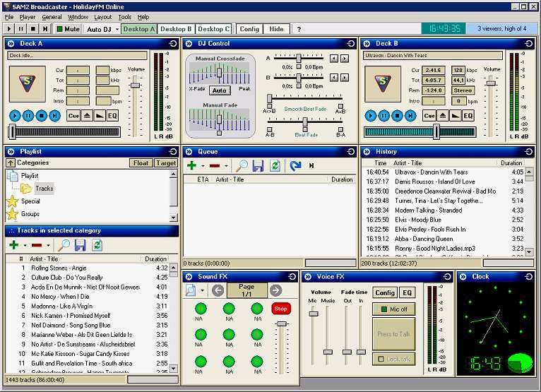Image resolution: width=541 pixels, height=392 pixels.
Task: Tick checkbox under pitch slider A
Action: (x=299, y=67)
